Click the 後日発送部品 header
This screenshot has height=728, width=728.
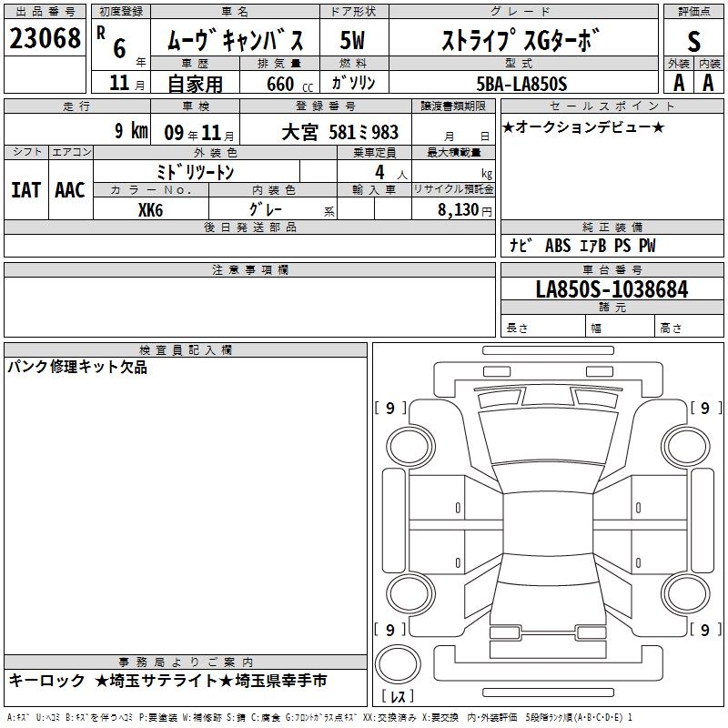249,227
